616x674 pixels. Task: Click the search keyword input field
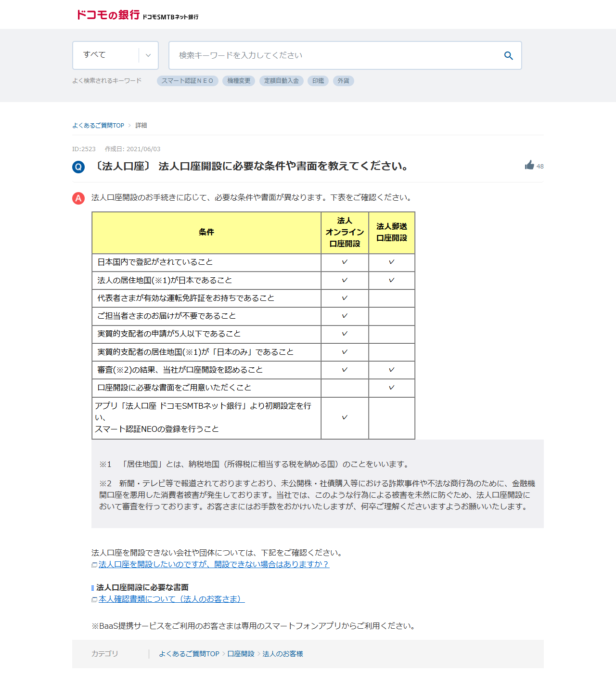345,55
